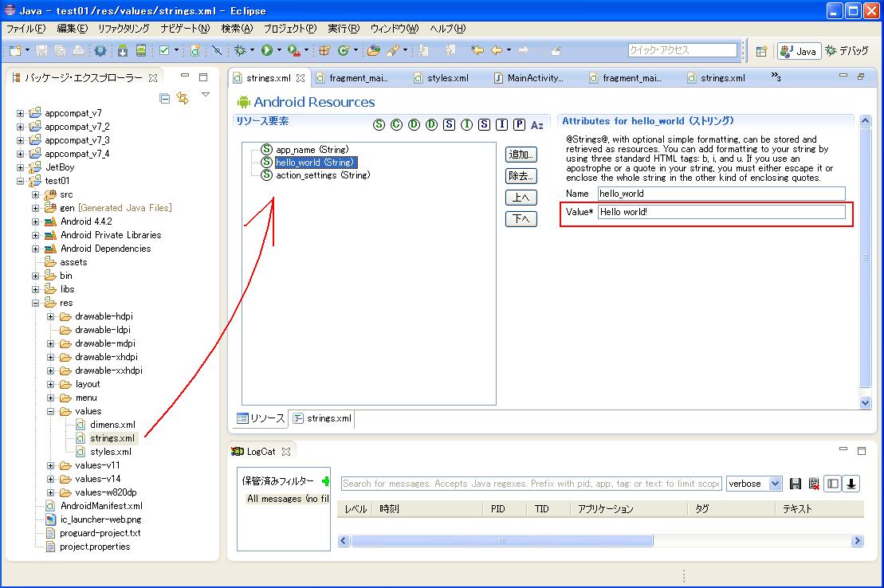This screenshot has height=588, width=884.
Task: Click the green add filter plus icon
Action: (x=325, y=481)
